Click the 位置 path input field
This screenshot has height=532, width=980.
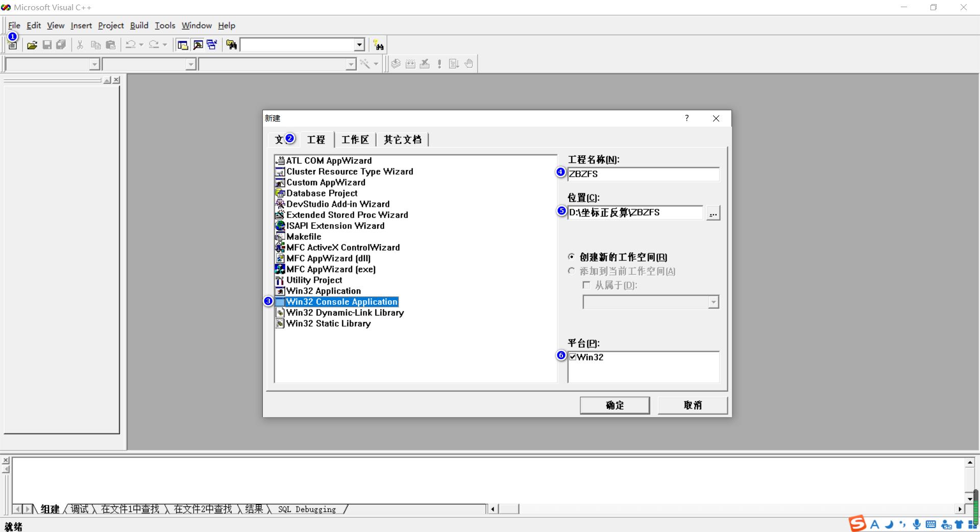(x=635, y=213)
